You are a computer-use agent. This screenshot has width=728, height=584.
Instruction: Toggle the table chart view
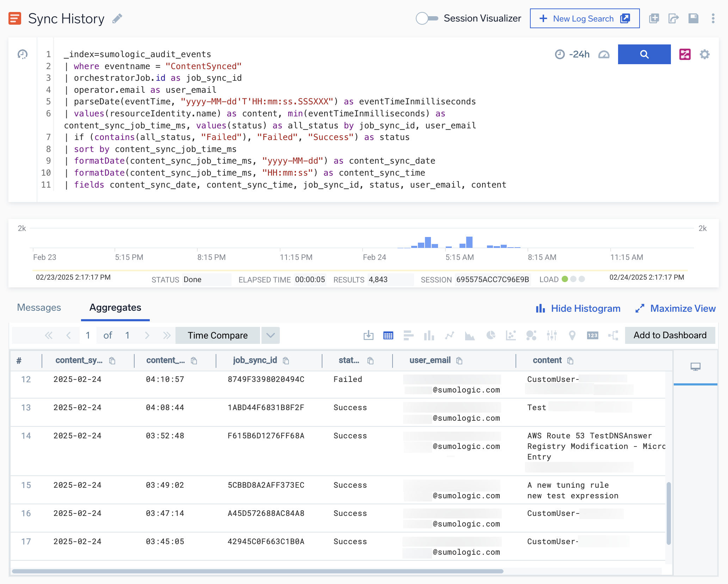(x=388, y=335)
